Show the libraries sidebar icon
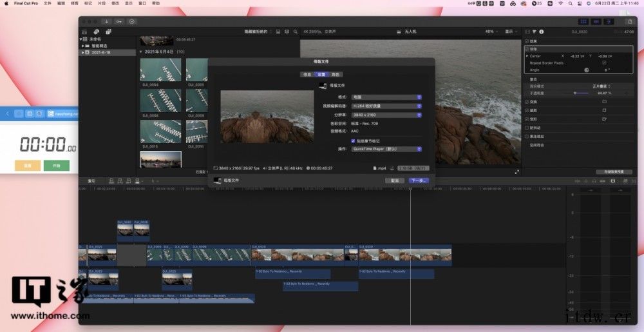The width and height of the screenshot is (644, 332). point(84,32)
